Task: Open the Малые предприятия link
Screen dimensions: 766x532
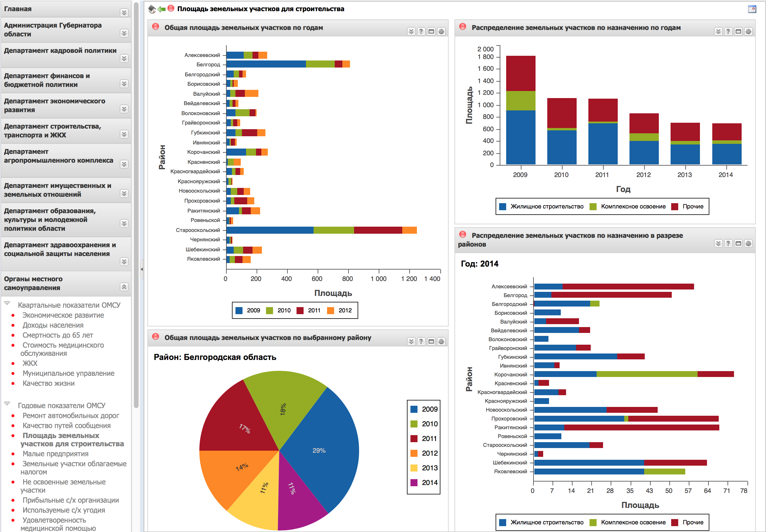Action: click(55, 454)
